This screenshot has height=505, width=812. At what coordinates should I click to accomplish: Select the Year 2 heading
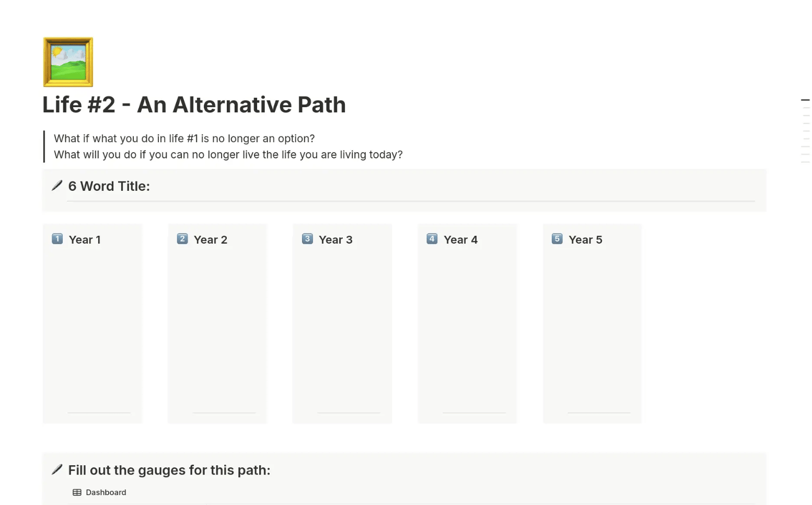point(210,240)
